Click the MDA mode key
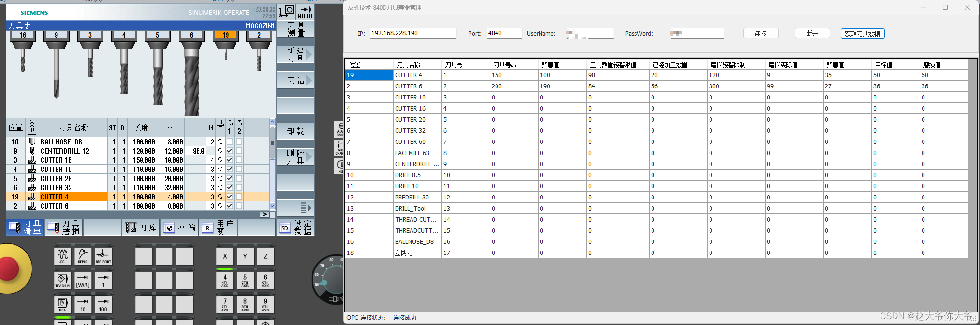This screenshot has width=980, height=325. coord(62,304)
